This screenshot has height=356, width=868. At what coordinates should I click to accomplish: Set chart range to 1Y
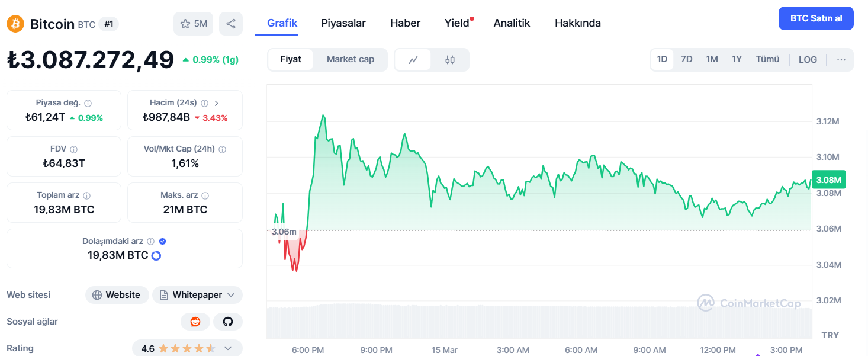[737, 59]
